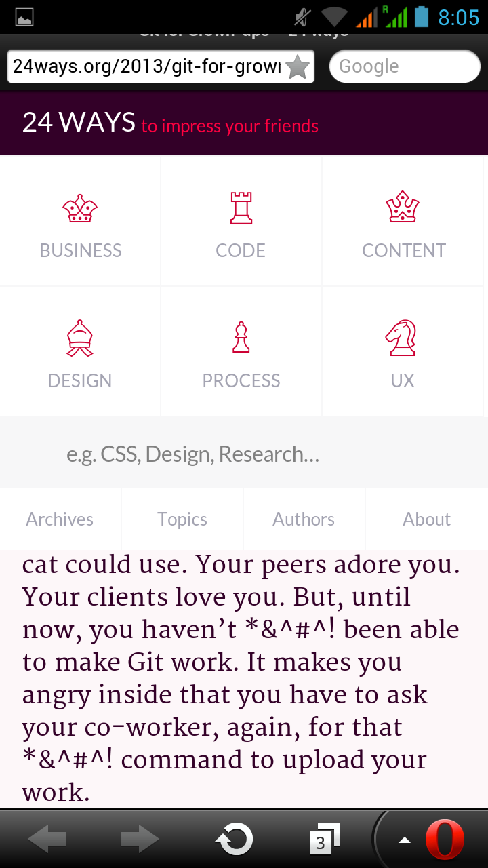Tap the Process pawn icon
488x868 pixels.
(241, 338)
